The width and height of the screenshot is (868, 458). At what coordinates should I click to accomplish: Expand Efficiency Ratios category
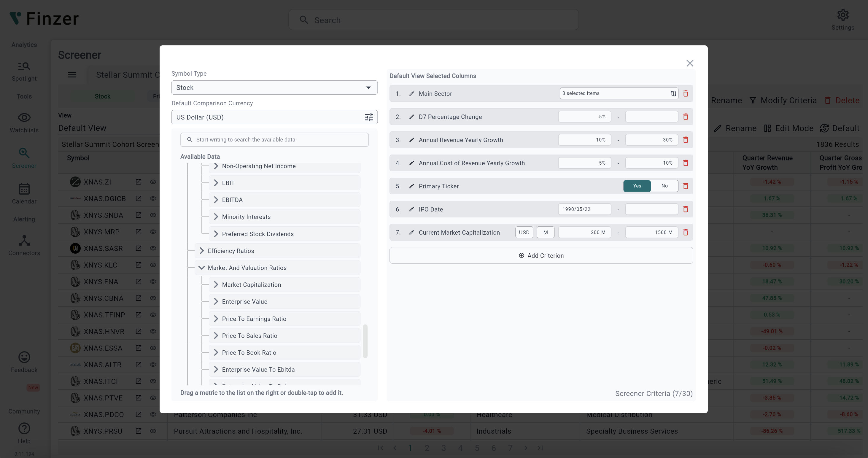[202, 251]
